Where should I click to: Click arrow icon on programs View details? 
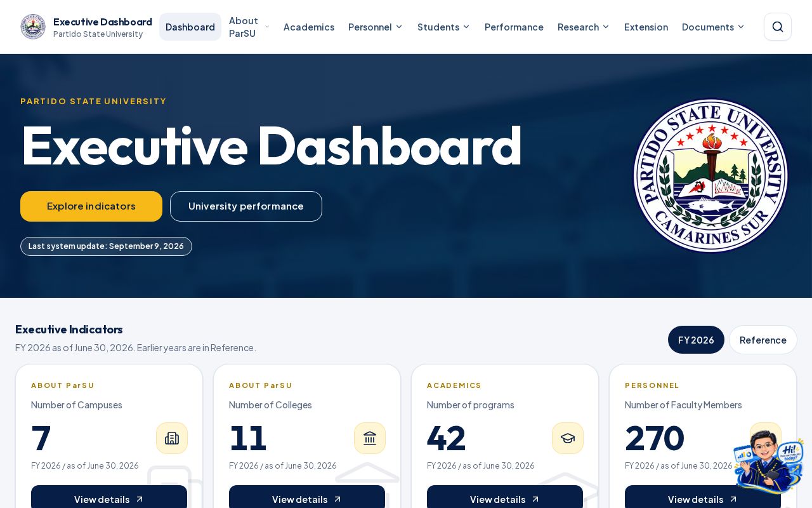coord(535,499)
